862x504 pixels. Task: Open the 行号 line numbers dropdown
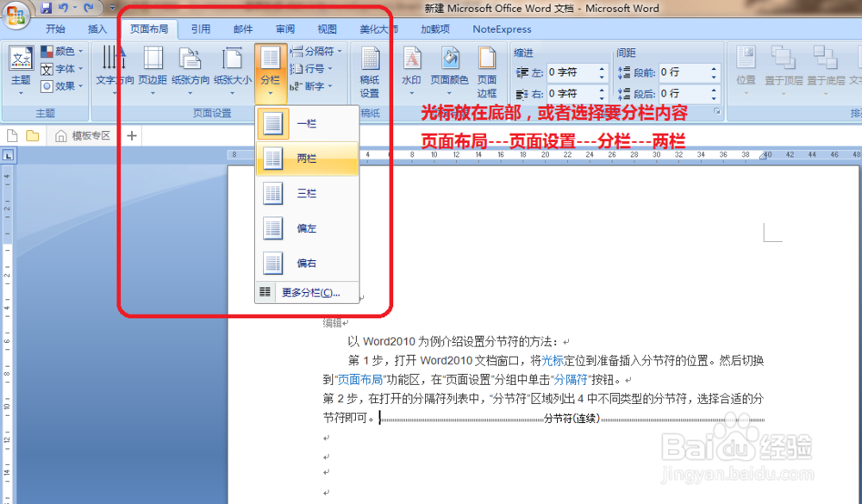(x=312, y=69)
